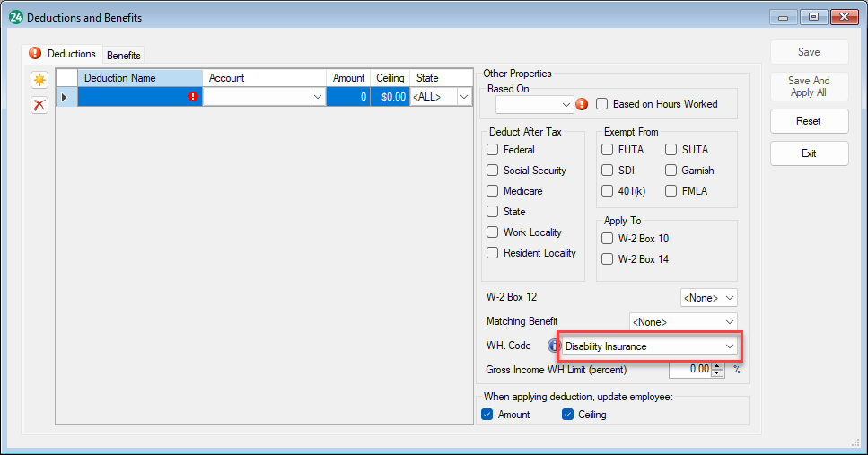Image resolution: width=868 pixels, height=455 pixels.
Task: Enable Based on Hours Worked checkbox
Action: tap(603, 104)
